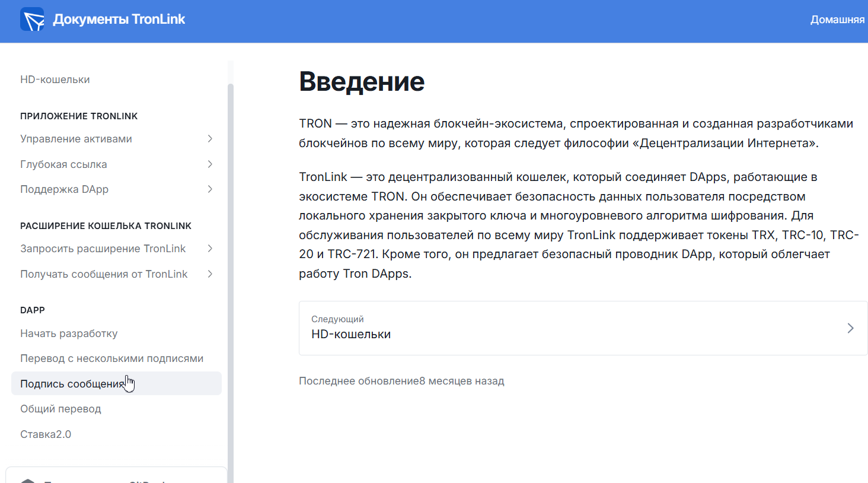Expand Получать сообщения от TronLink chevron
The height and width of the screenshot is (483, 868).
[x=210, y=274]
